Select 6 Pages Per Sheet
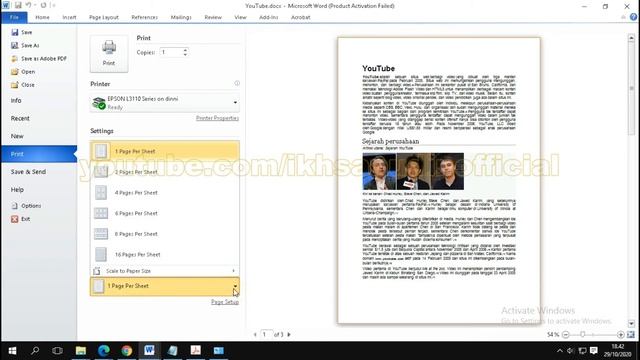The image size is (640, 360). click(165, 213)
